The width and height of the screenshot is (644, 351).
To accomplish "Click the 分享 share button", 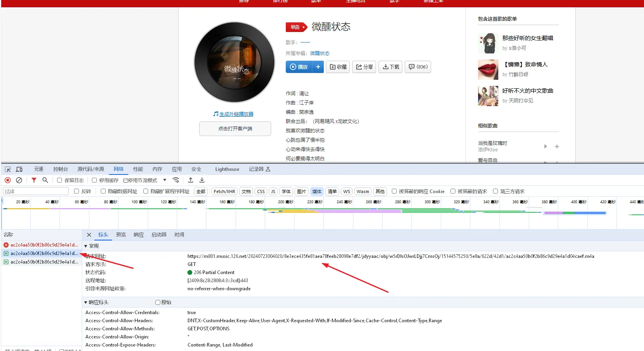I will click(364, 67).
